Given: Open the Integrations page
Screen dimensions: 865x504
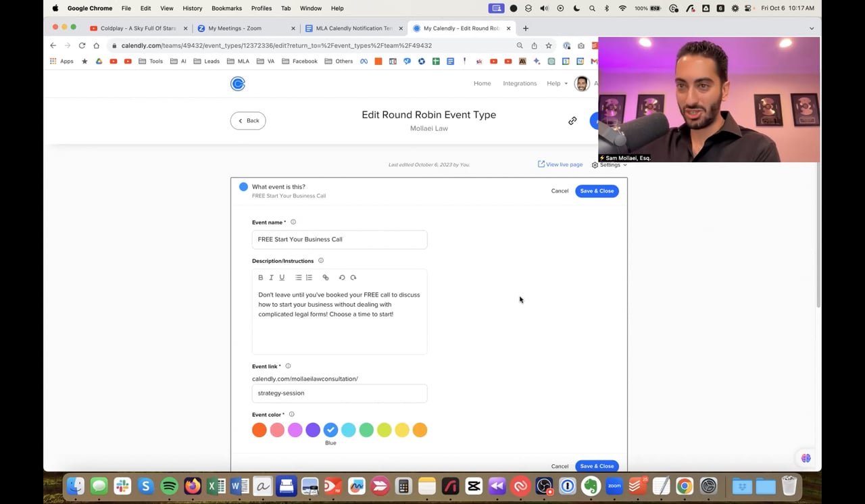Looking at the screenshot, I should (x=519, y=84).
